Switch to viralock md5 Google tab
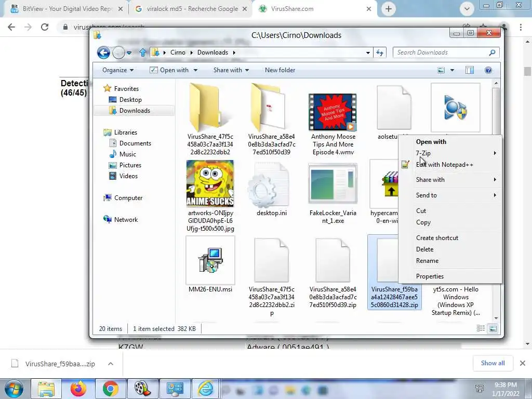Viewport: 532px width, 399px height. [191, 9]
